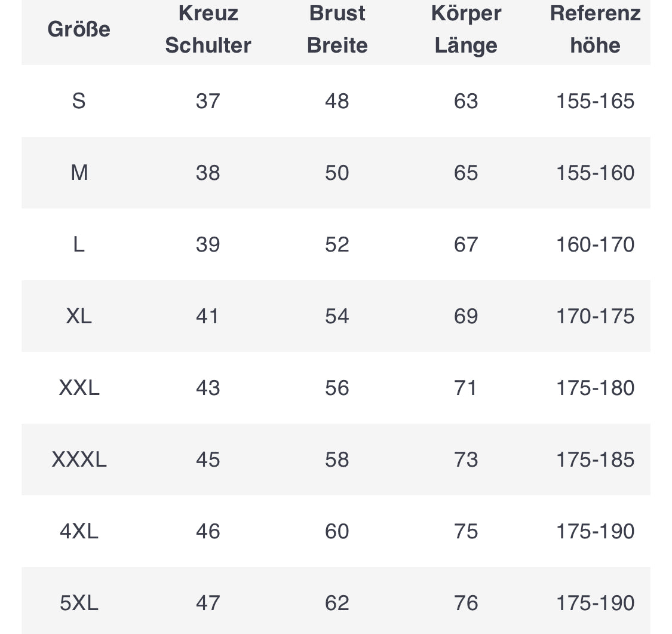This screenshot has width=672, height=634.
Task: Select the 160-170 height range cell
Action: pyautogui.click(x=595, y=244)
